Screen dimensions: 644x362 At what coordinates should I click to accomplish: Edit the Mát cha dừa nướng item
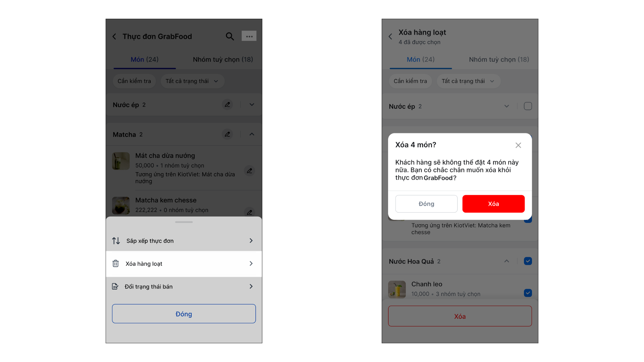[250, 171]
